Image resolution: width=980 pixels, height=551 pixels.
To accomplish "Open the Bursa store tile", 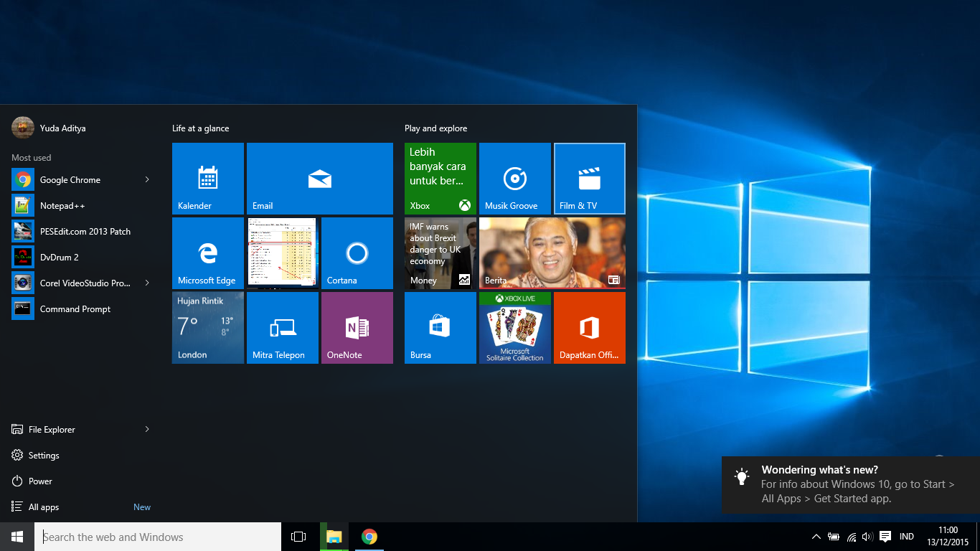I will click(x=440, y=328).
